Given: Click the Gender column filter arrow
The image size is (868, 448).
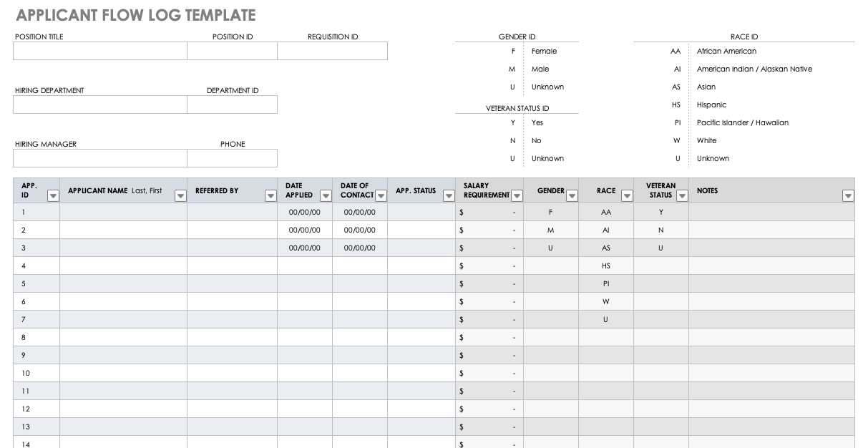Looking at the screenshot, I should pyautogui.click(x=572, y=195).
